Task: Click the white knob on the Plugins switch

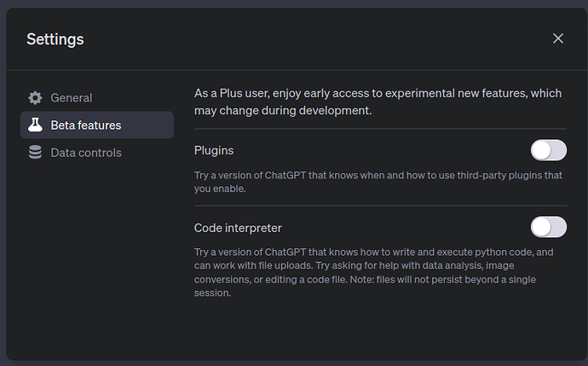Action: 542,151
